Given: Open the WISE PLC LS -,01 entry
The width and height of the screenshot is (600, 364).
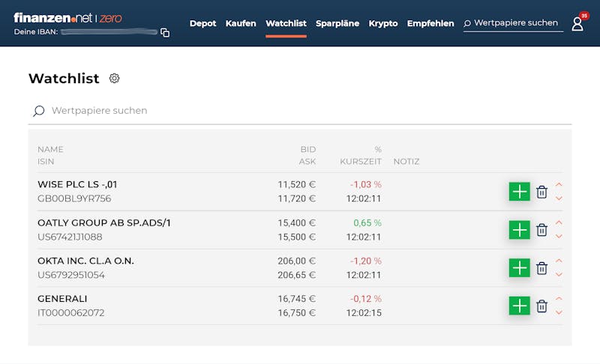Looking at the screenshot, I should (77, 184).
